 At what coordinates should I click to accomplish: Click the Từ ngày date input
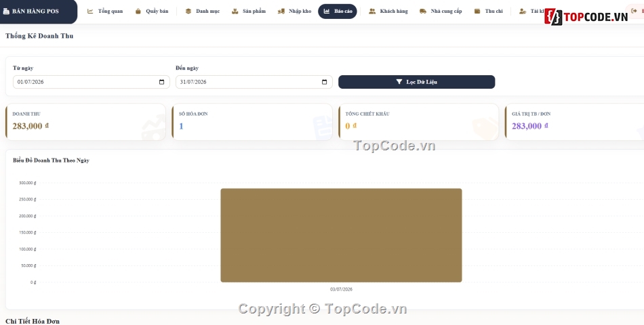[92, 82]
